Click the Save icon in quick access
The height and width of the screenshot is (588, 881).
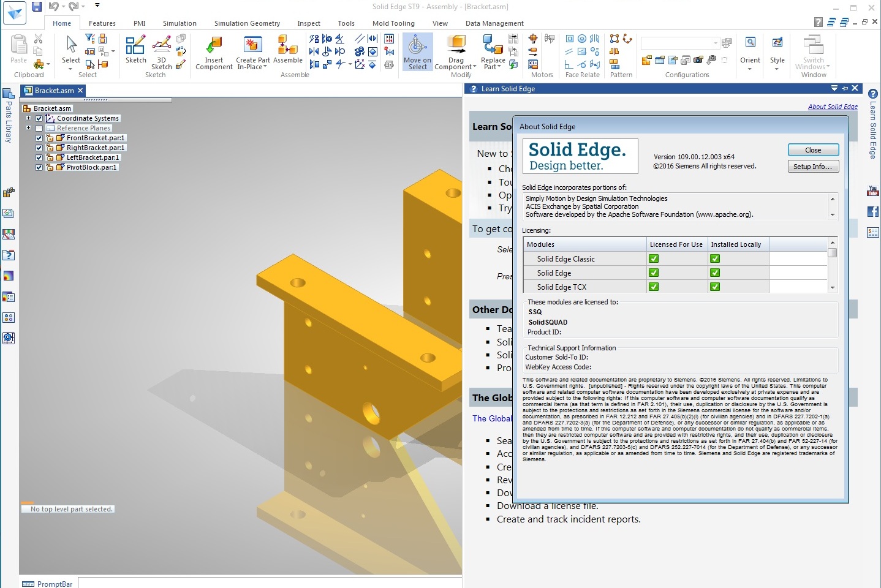coord(37,7)
